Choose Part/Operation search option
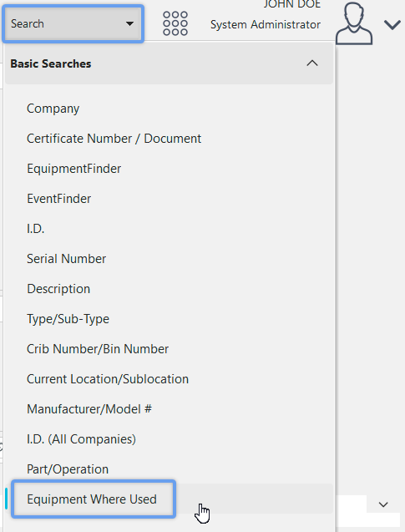 click(x=68, y=469)
